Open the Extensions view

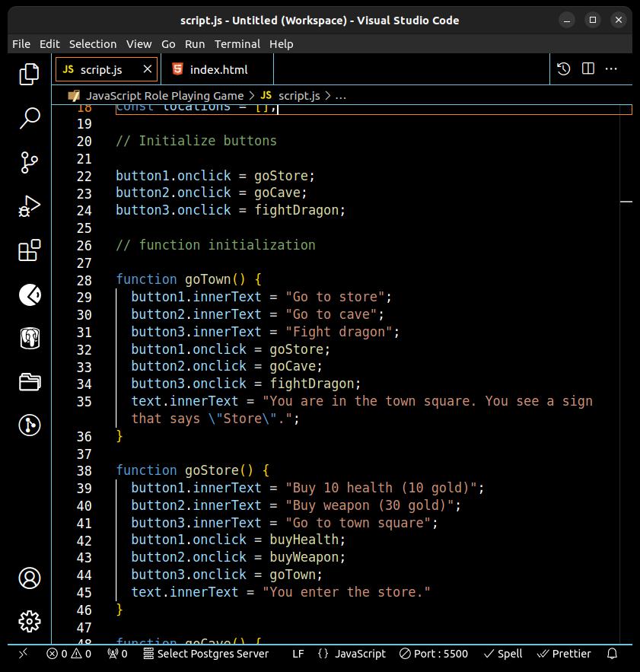coord(29,250)
